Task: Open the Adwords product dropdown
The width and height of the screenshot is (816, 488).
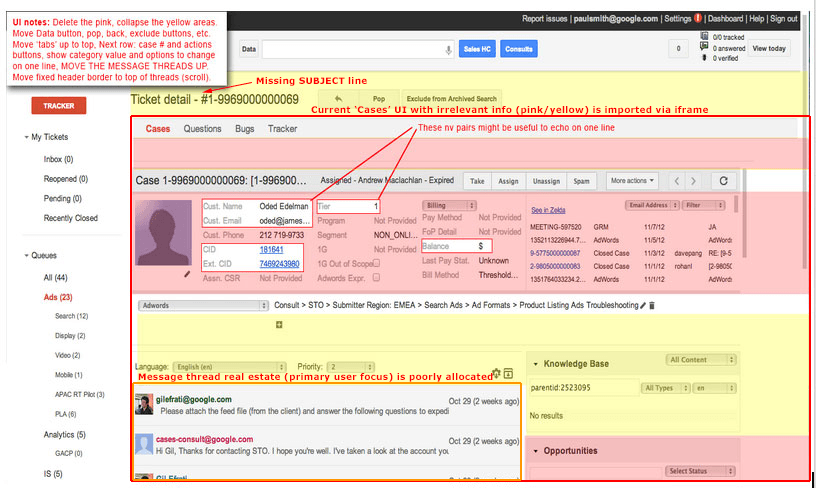Action: tap(203, 305)
